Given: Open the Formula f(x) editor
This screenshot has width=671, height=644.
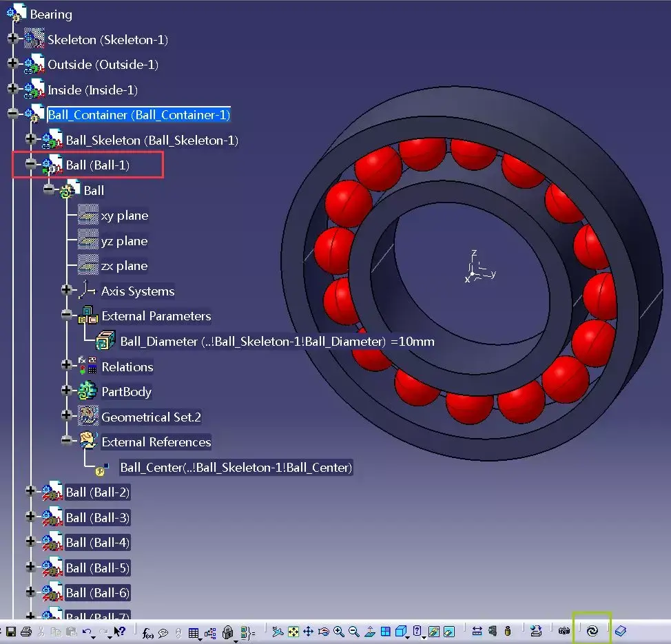Looking at the screenshot, I should [x=147, y=632].
